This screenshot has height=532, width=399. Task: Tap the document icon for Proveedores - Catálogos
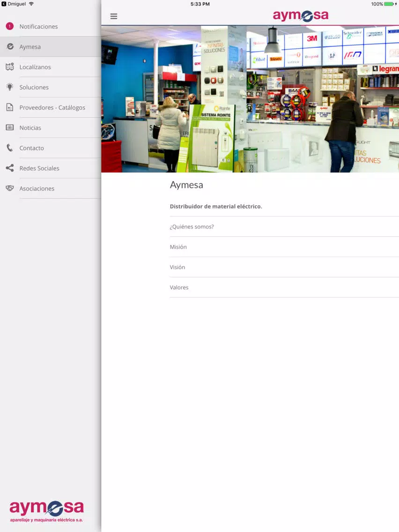pos(10,107)
